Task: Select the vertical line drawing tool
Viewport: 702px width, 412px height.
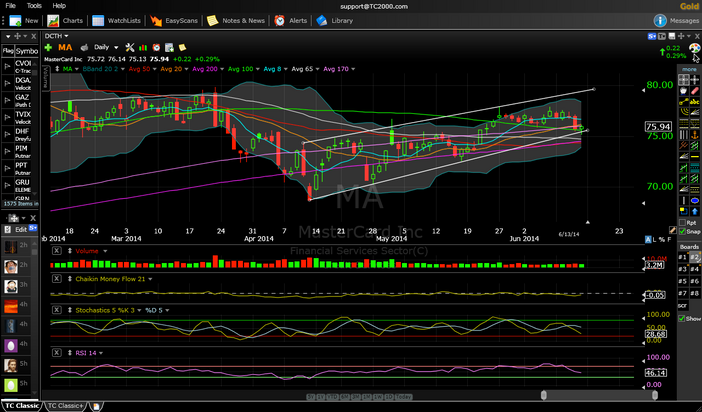Action: [x=684, y=200]
